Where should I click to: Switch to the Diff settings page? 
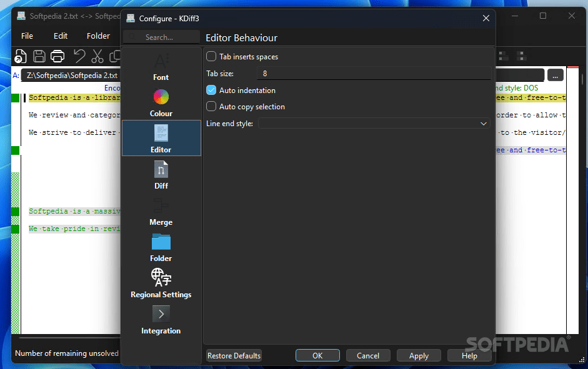coord(161,175)
